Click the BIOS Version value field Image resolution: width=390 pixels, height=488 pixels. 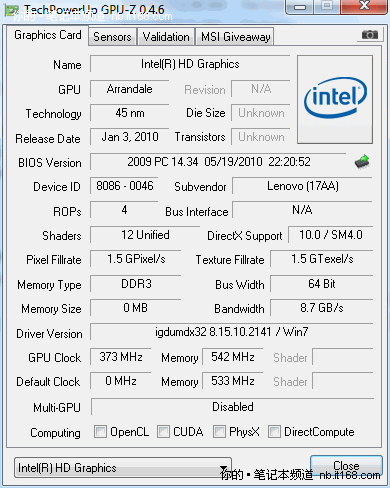click(x=218, y=162)
